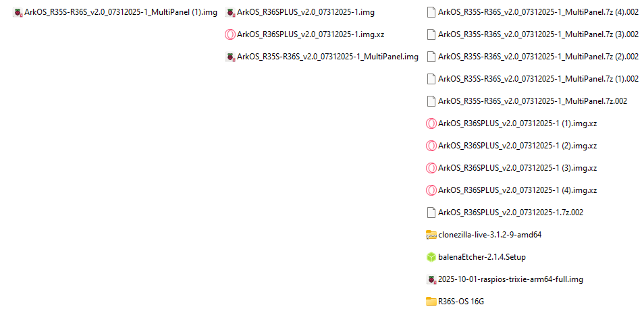Click Opera icon of R36SPLUS (1).img.xz
Image resolution: width=644 pixels, height=309 pixels.
(x=431, y=123)
